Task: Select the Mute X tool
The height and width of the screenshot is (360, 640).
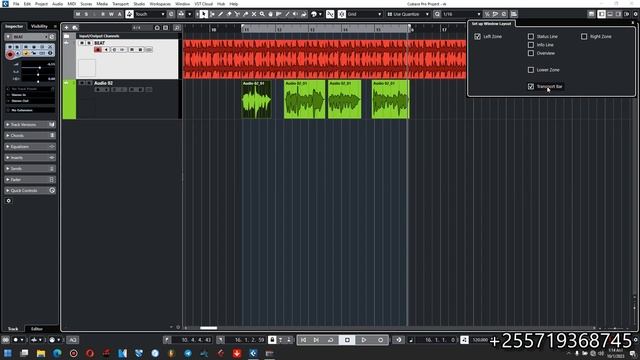Action: (253, 14)
